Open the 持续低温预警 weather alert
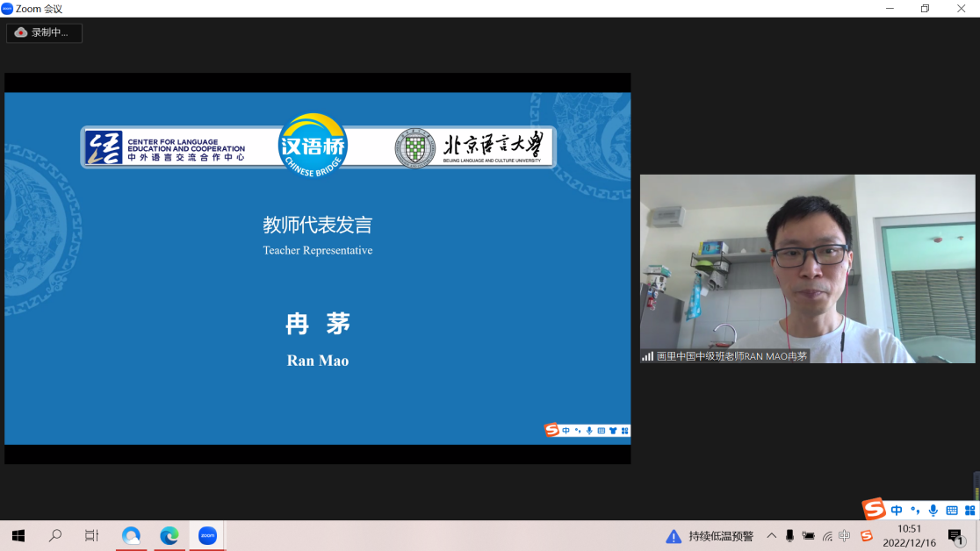Viewport: 980px width, 551px height. (x=710, y=536)
